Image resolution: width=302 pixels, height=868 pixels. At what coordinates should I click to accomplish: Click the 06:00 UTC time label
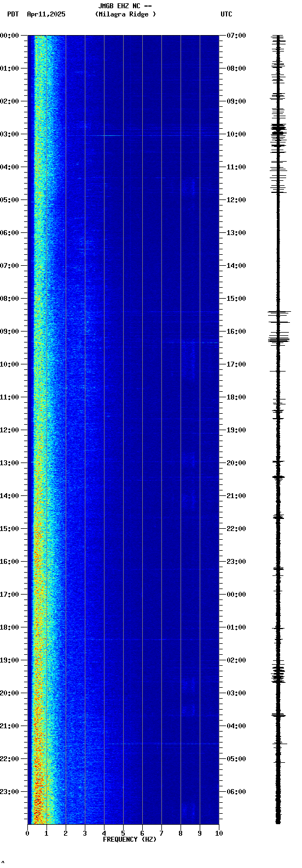point(236,792)
